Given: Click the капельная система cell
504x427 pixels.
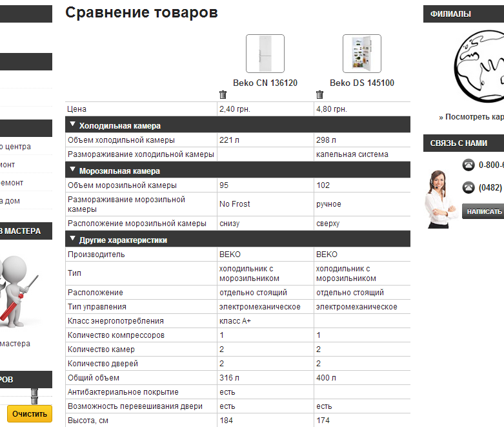Looking at the screenshot, I should point(362,154).
